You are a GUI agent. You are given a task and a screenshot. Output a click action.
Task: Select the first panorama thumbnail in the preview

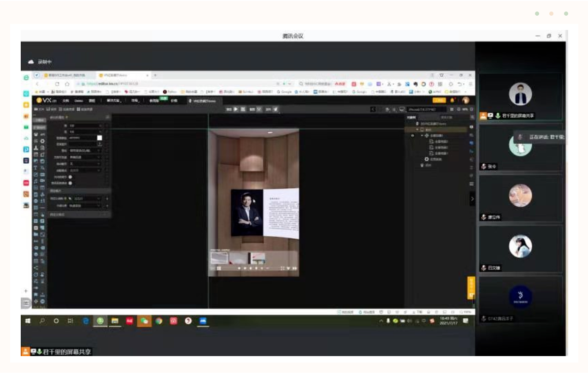click(219, 258)
